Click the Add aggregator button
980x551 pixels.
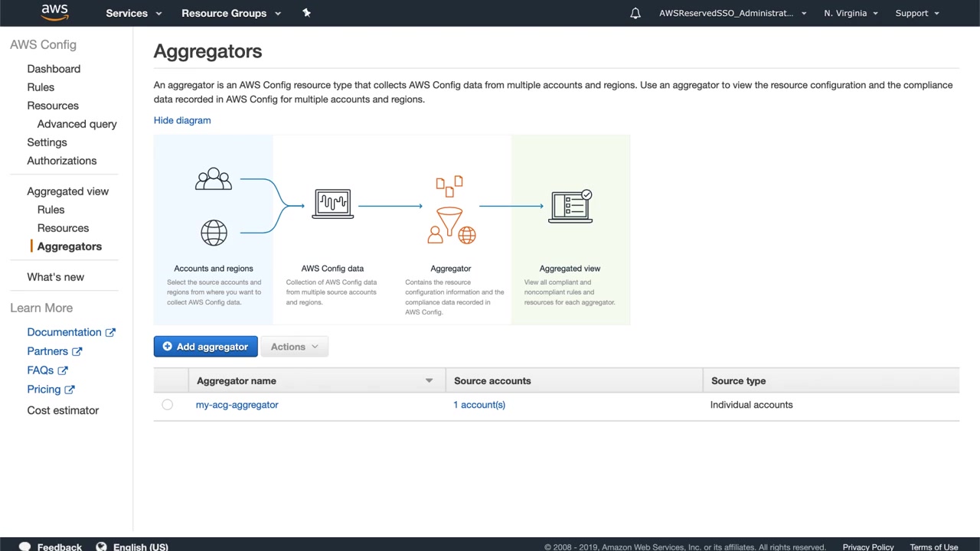click(x=205, y=347)
